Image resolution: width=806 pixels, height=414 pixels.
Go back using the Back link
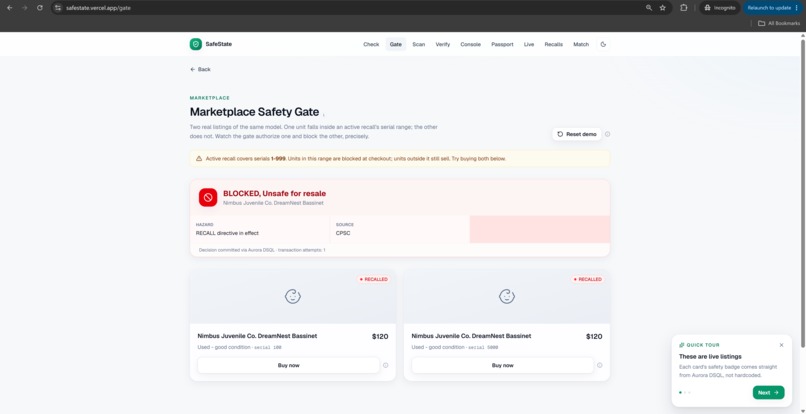click(x=200, y=69)
